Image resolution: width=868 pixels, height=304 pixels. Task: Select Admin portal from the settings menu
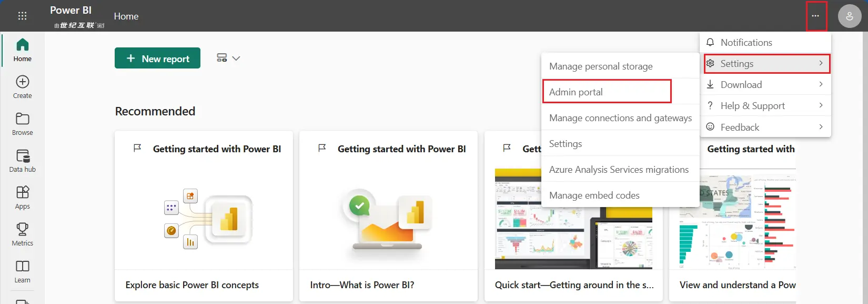pyautogui.click(x=607, y=92)
